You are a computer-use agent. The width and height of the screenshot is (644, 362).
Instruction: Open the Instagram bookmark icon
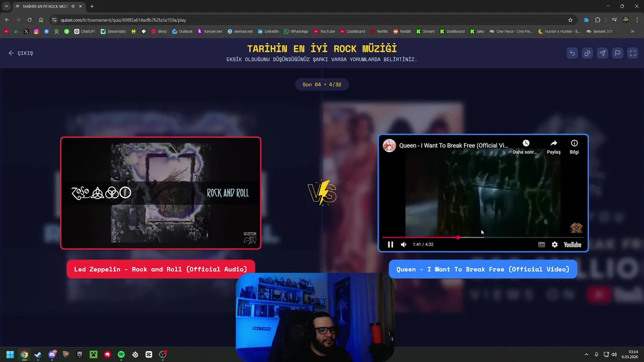click(x=36, y=31)
